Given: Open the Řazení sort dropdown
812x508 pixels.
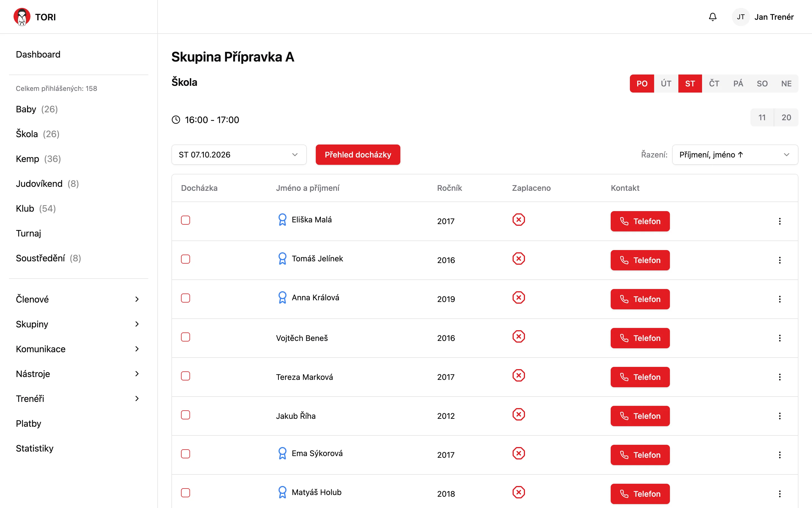Looking at the screenshot, I should tap(735, 155).
